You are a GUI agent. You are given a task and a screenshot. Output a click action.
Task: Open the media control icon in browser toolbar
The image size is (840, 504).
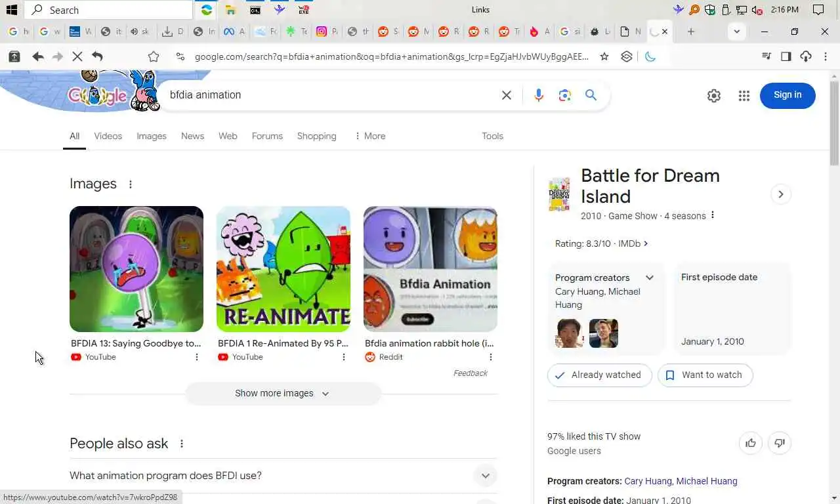tap(766, 57)
